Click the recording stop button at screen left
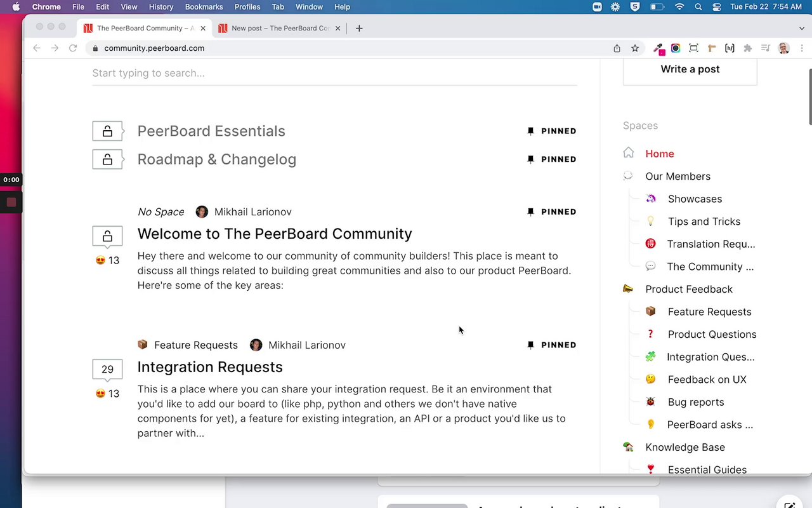This screenshot has width=812, height=508. point(11,203)
